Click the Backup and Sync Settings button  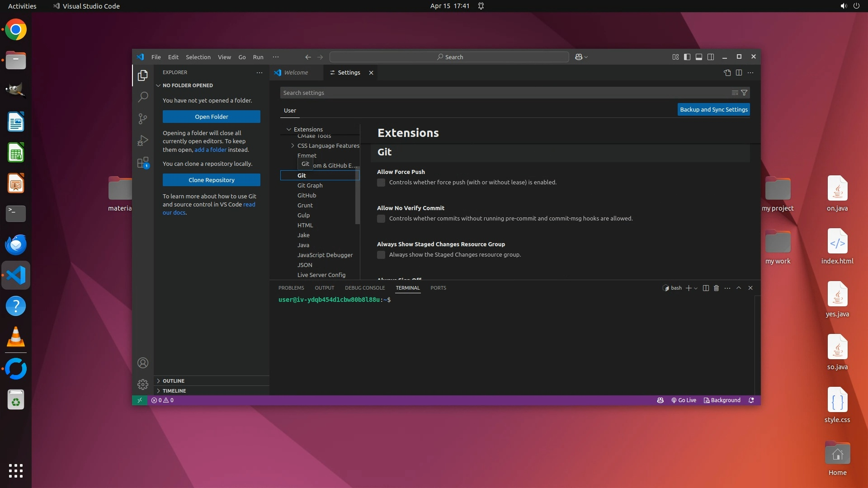pos(713,109)
